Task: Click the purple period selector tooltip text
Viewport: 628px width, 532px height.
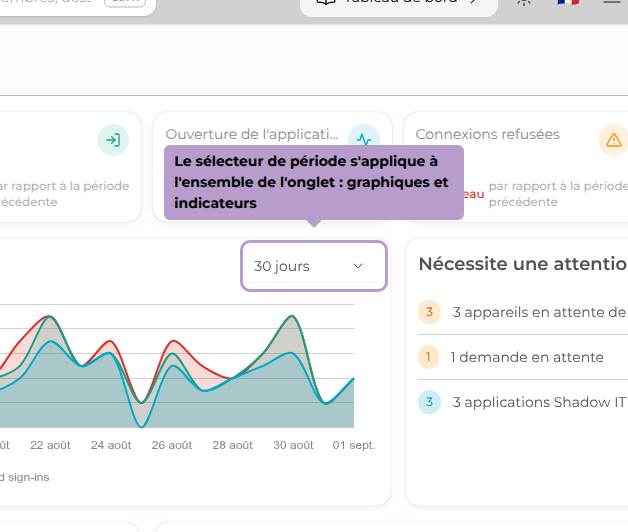Action: pyautogui.click(x=312, y=182)
